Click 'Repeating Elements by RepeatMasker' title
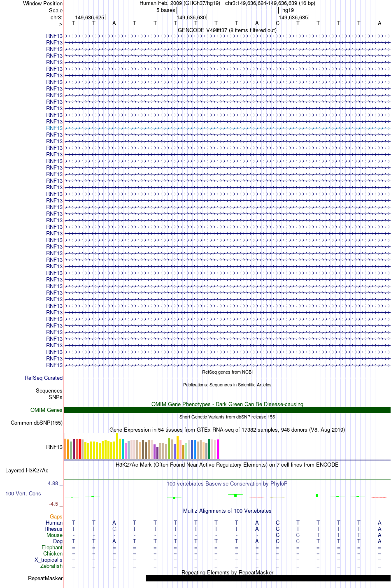 (x=227, y=572)
